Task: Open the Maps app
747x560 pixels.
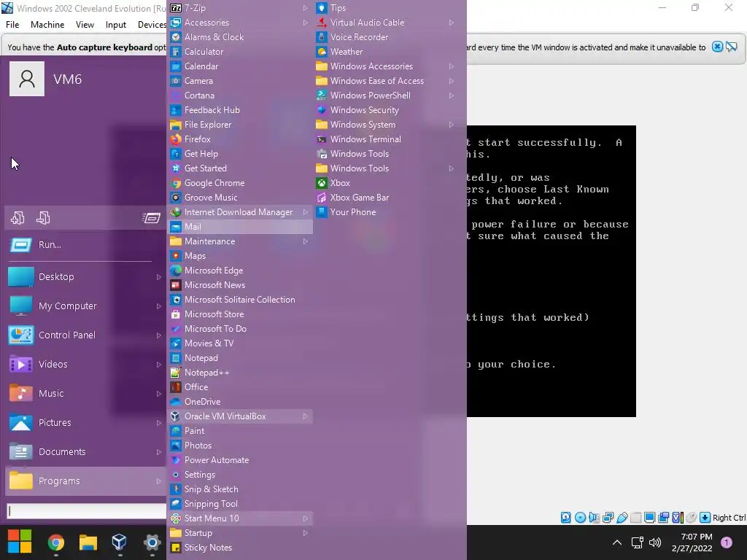Action: [x=239, y=256]
